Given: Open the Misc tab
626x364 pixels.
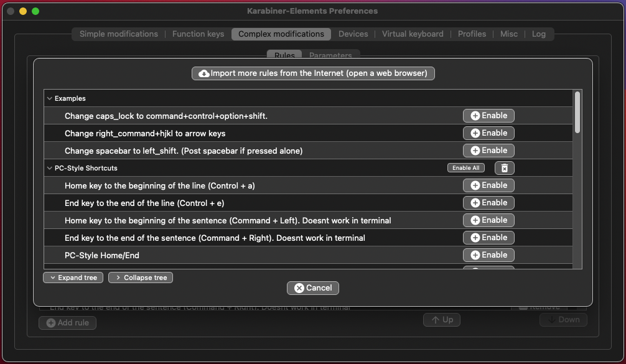Looking at the screenshot, I should (x=508, y=34).
